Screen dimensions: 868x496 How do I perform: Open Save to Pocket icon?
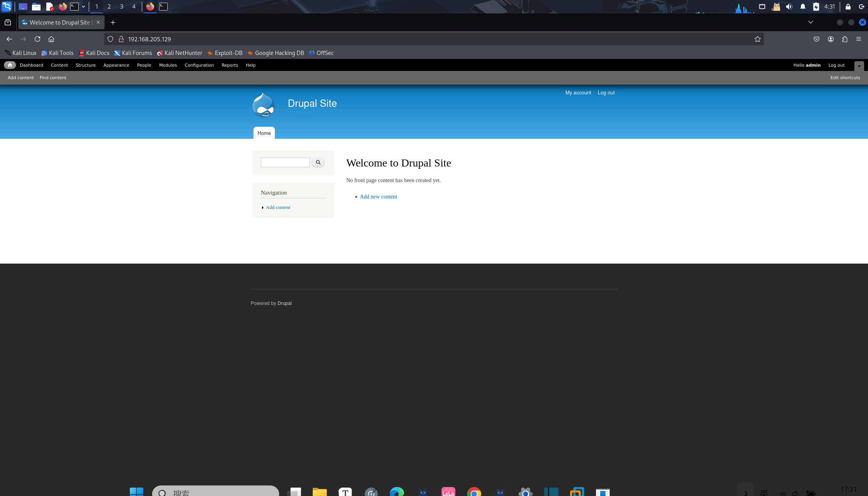(x=817, y=39)
